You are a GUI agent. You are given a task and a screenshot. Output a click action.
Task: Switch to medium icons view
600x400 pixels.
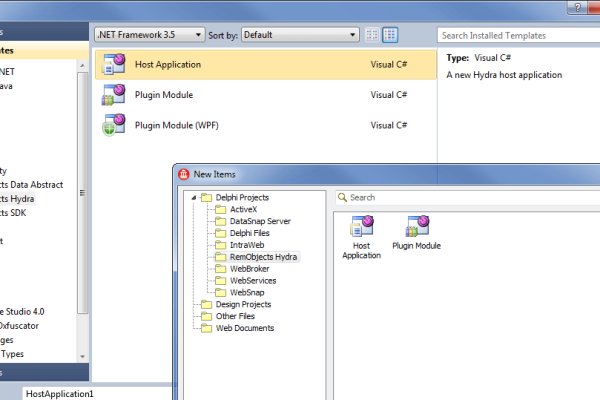(390, 35)
